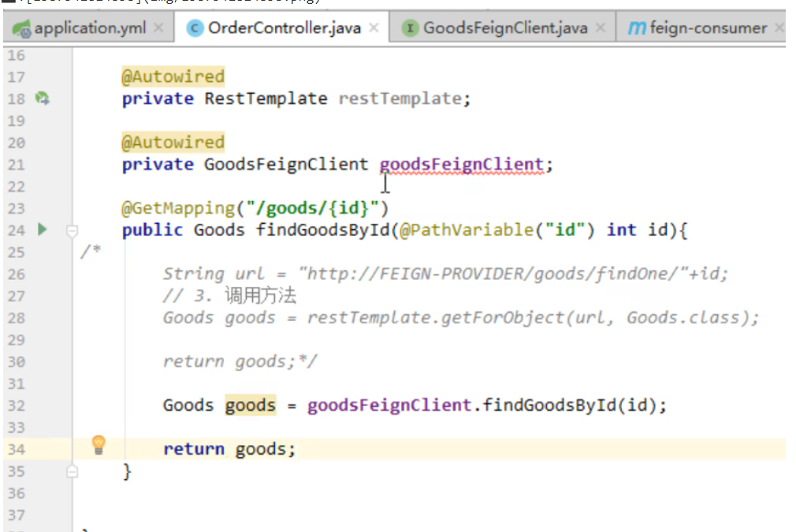Screen dimensions: 796x532
Task: Click line number 26 in the gutter
Action: pyautogui.click(x=17, y=274)
